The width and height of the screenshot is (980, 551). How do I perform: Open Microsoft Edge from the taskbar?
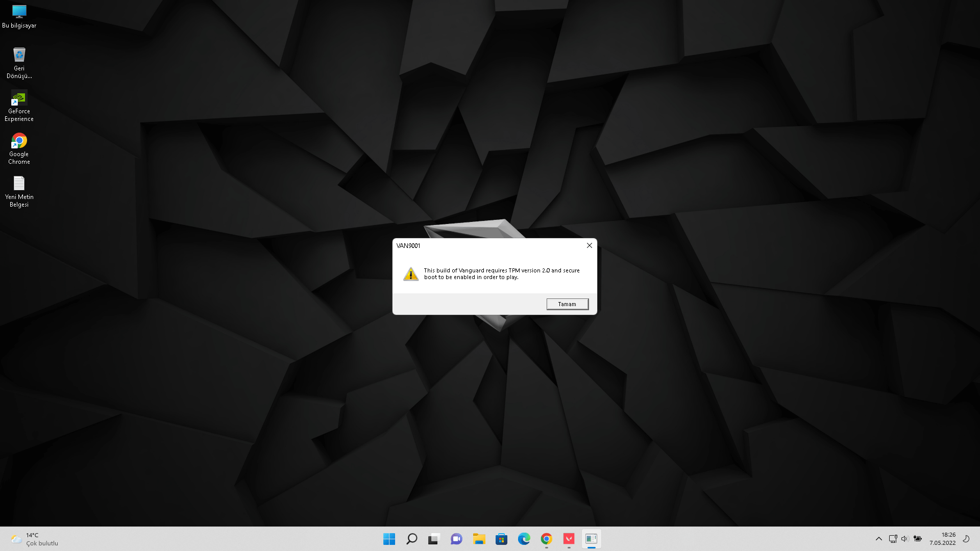(x=524, y=539)
